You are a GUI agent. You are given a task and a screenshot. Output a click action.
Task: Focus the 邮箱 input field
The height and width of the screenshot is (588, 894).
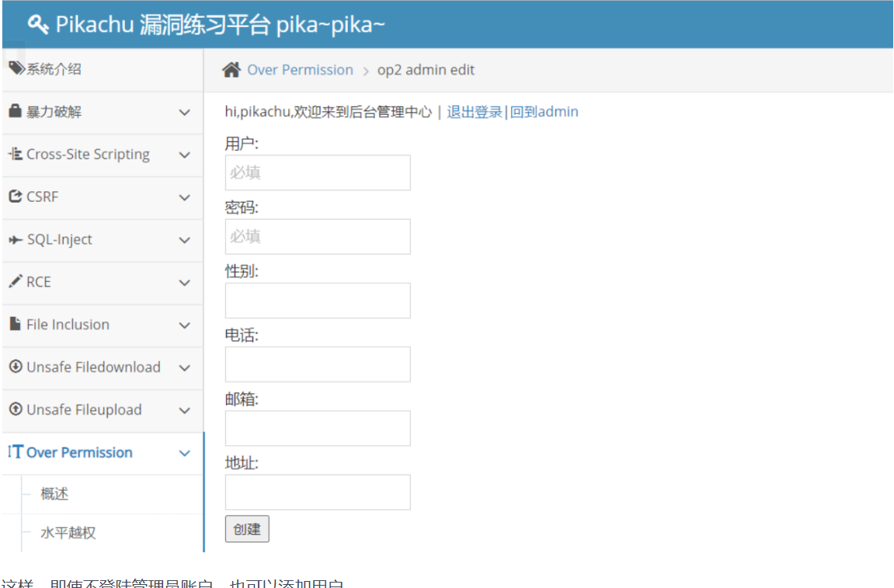pos(318,428)
